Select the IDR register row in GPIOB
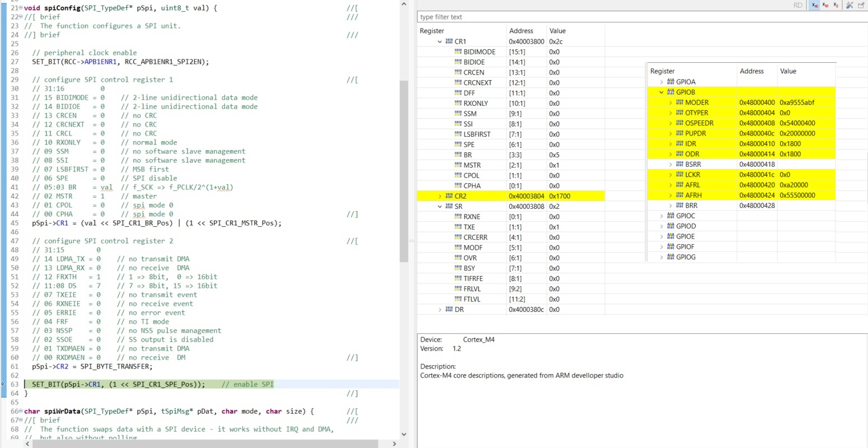The height and width of the screenshot is (448, 868). coord(742,144)
